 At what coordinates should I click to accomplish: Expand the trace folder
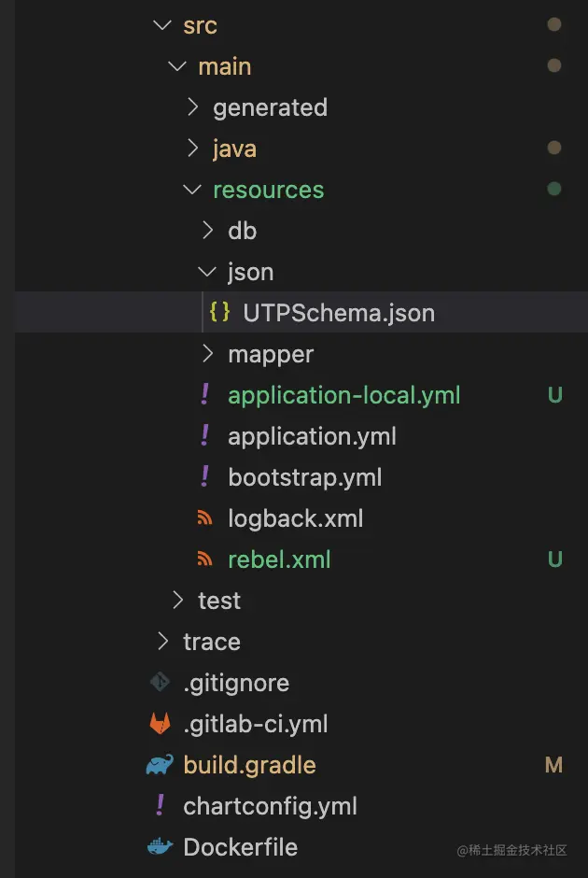pos(212,642)
